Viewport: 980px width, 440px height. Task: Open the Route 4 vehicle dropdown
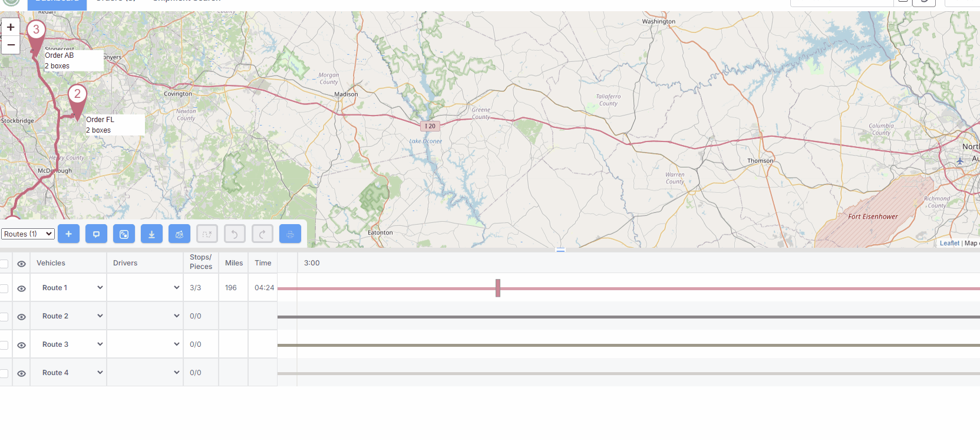tap(71, 373)
